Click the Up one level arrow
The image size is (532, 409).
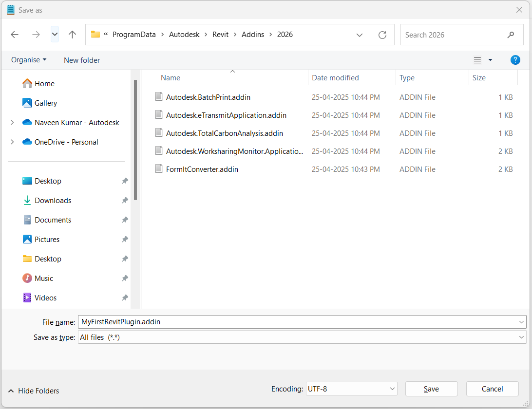(x=73, y=35)
